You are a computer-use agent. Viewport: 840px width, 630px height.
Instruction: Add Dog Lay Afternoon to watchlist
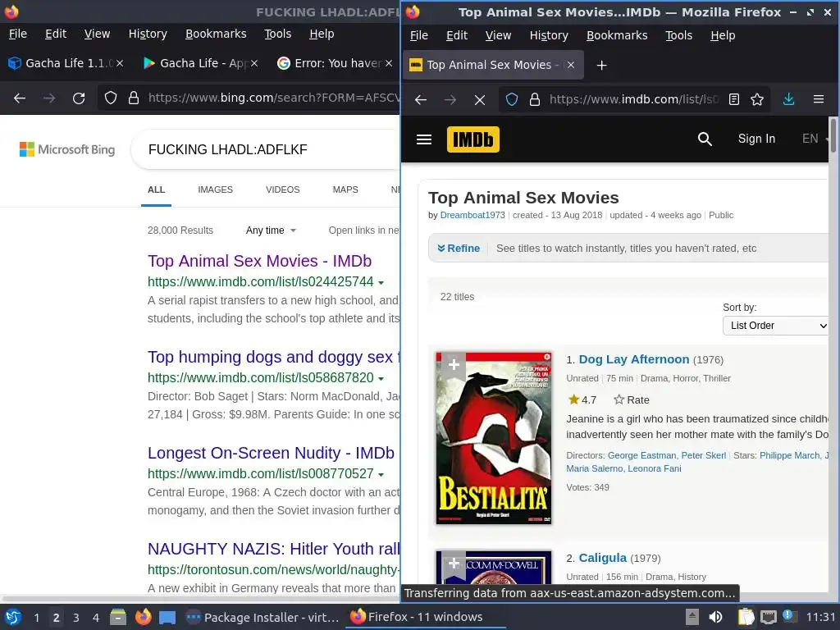[x=453, y=365]
